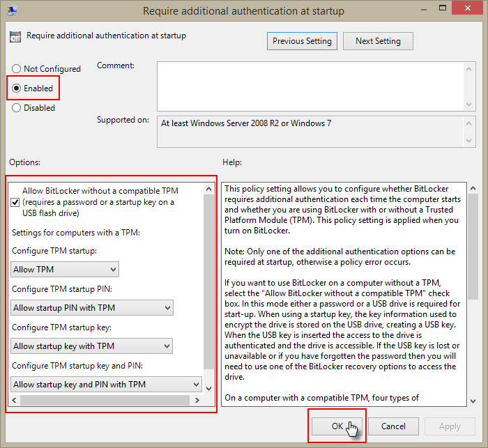Click the policy setting icon beside heading

pyautogui.click(x=15, y=37)
